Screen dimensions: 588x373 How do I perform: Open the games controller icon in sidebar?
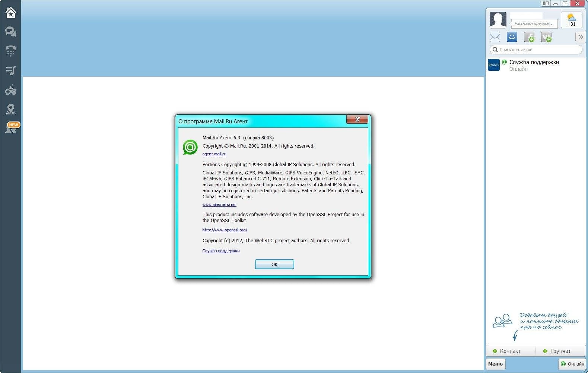pos(11,90)
